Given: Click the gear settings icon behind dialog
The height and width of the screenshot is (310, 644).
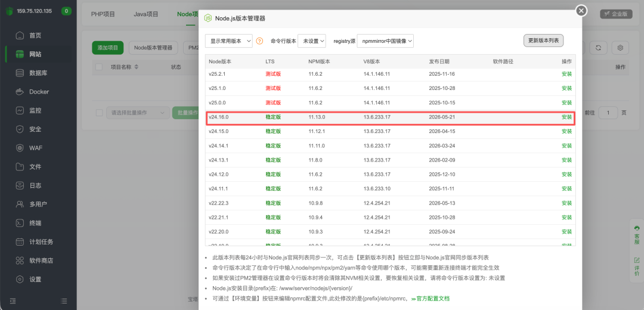Looking at the screenshot, I should click(620, 48).
